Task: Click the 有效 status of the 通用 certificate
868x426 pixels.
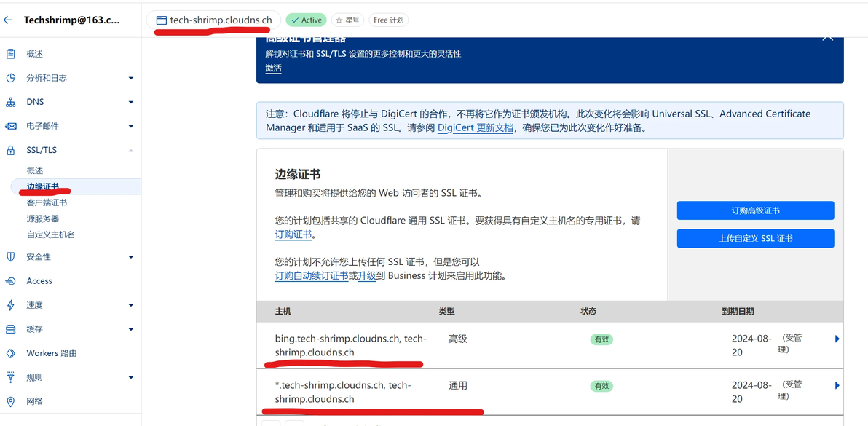Action: tap(601, 386)
